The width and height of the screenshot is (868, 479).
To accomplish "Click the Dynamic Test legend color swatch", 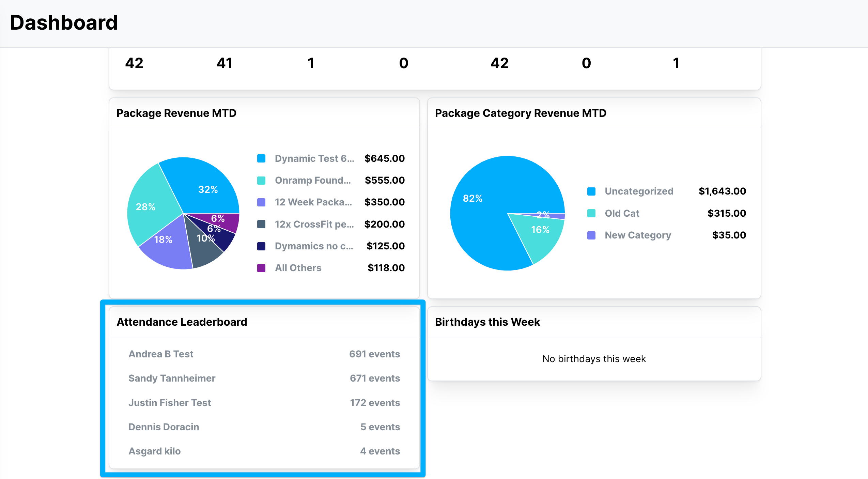I will point(261,158).
